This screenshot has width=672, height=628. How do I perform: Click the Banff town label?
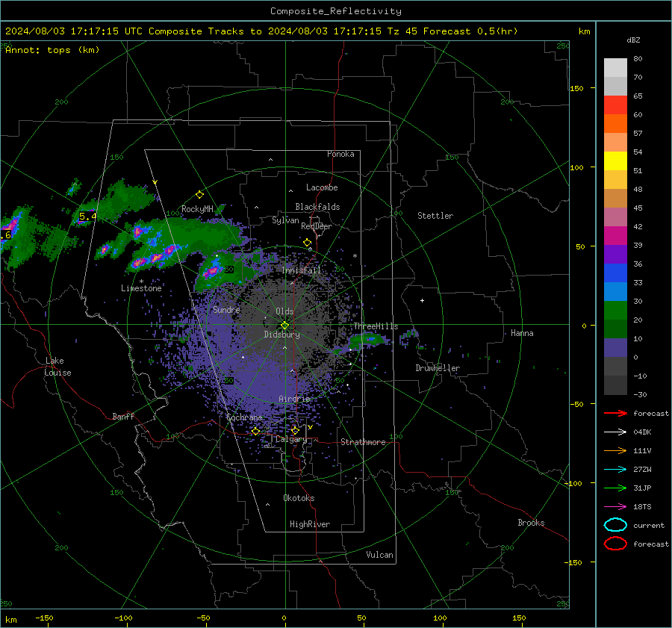pyautogui.click(x=123, y=417)
